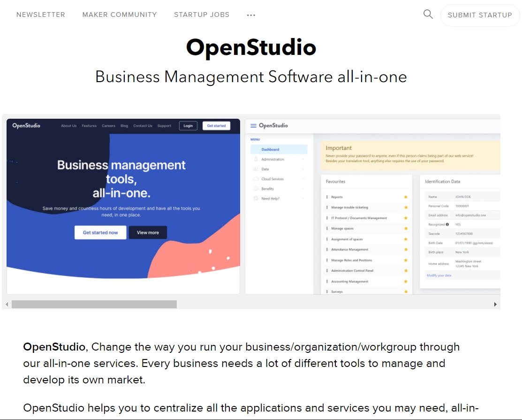The width and height of the screenshot is (522, 420).
Task: Open the OpenStudio dashboard screenshot
Action: click(x=372, y=206)
